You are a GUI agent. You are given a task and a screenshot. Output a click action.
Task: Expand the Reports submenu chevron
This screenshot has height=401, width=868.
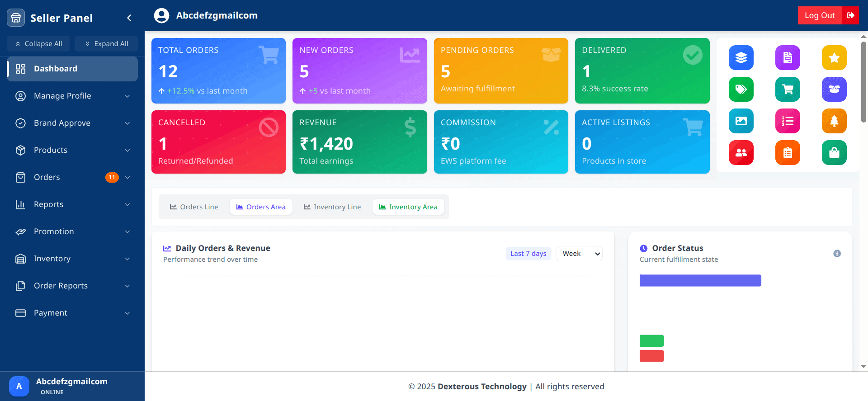(127, 204)
